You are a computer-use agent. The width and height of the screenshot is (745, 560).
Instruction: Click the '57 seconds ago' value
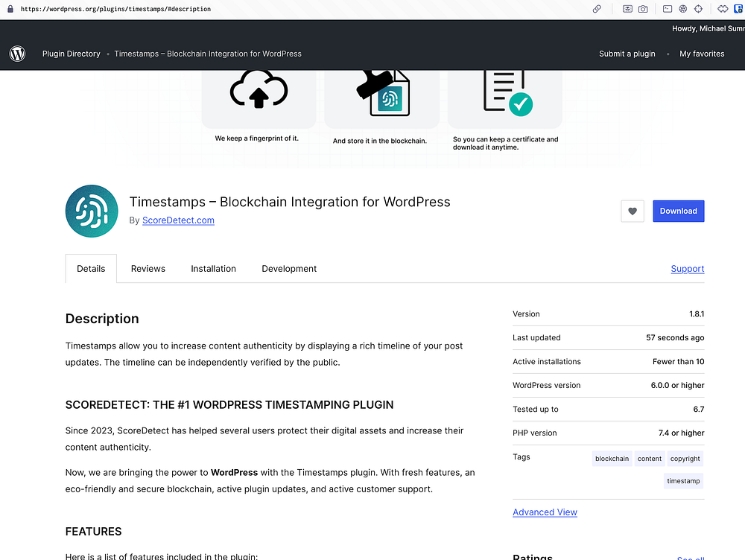pyautogui.click(x=675, y=337)
